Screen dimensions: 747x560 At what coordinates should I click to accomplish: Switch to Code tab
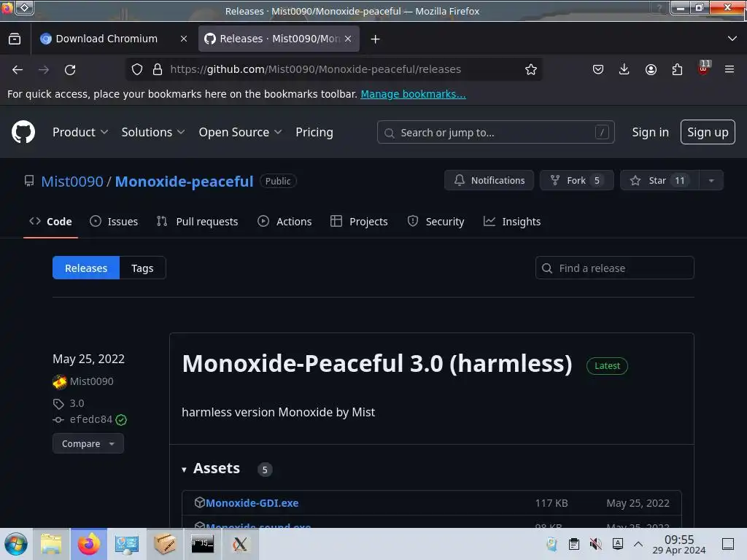[x=50, y=222]
